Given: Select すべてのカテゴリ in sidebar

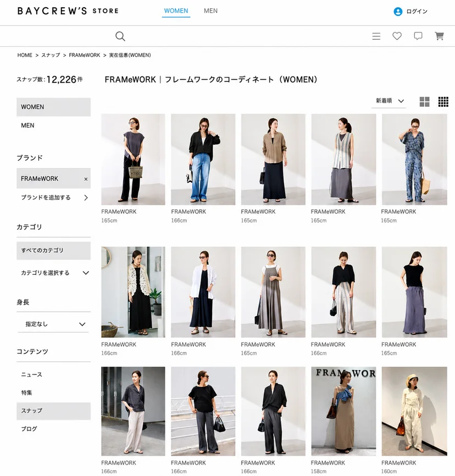Looking at the screenshot, I should pyautogui.click(x=54, y=251).
